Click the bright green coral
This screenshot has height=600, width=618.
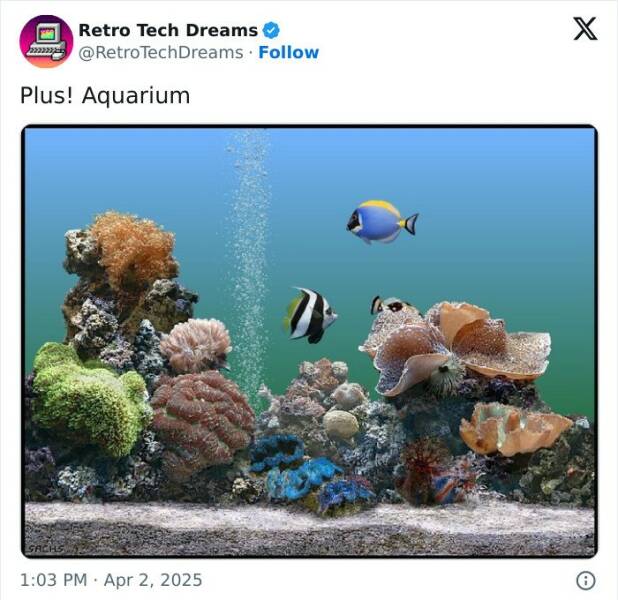click(87, 399)
